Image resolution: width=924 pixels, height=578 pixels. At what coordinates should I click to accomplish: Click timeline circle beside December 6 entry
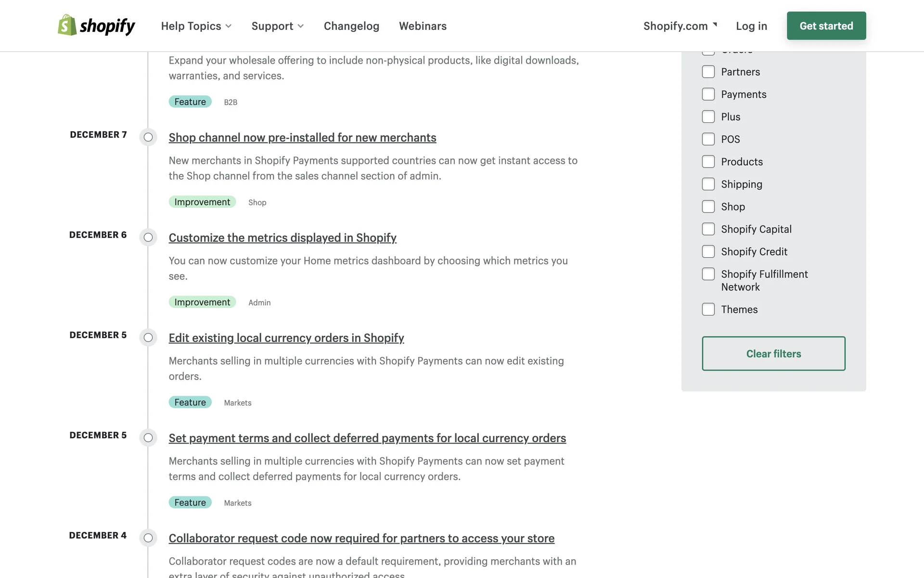point(148,237)
